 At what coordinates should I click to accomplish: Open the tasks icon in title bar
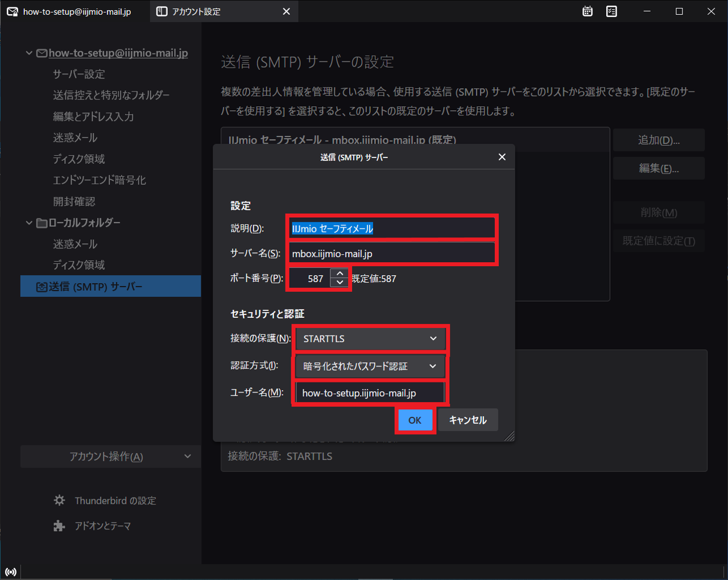[x=611, y=11]
